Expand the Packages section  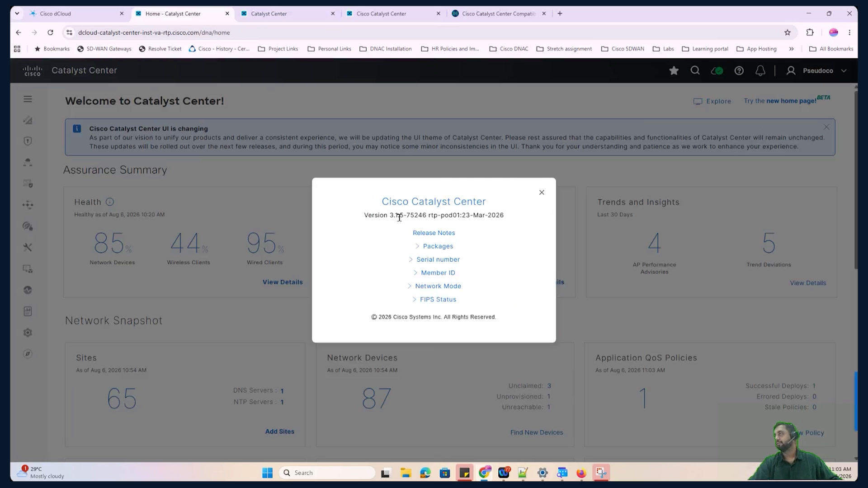(x=434, y=246)
